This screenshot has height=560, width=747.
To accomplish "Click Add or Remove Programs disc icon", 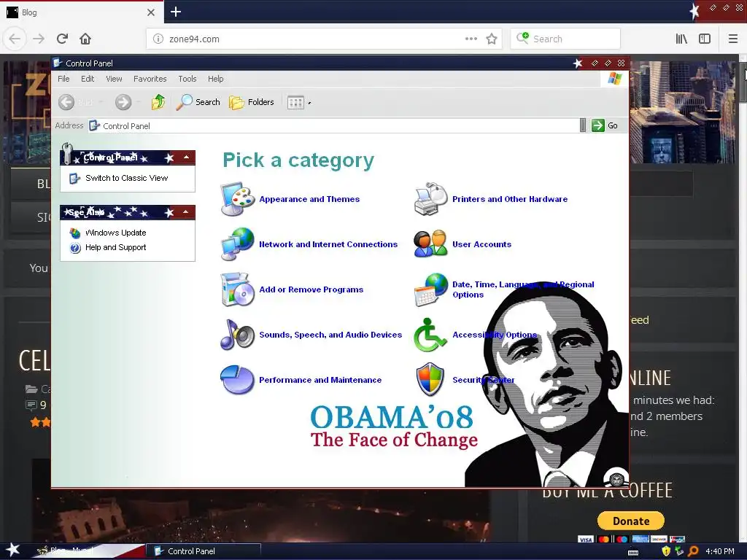I will [237, 289].
